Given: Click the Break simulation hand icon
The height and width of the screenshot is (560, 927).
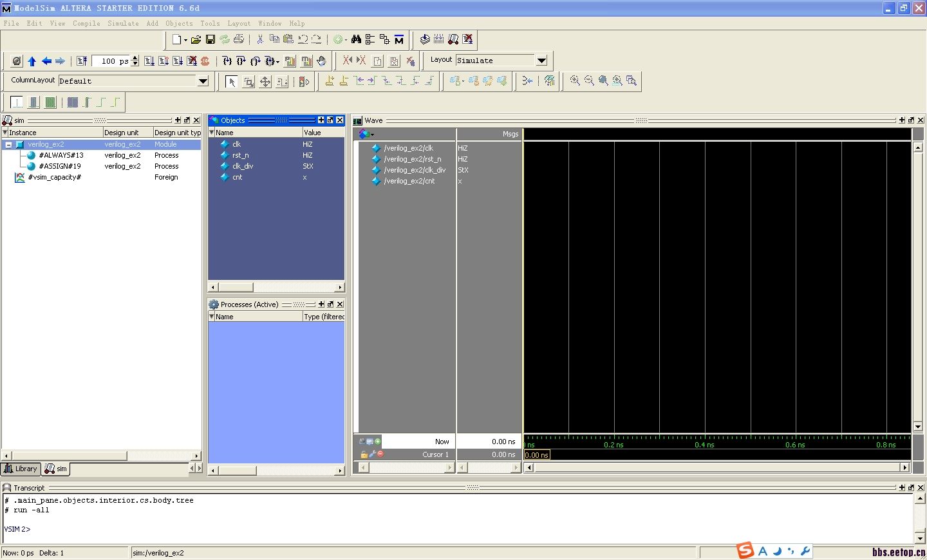Looking at the screenshot, I should 321,61.
